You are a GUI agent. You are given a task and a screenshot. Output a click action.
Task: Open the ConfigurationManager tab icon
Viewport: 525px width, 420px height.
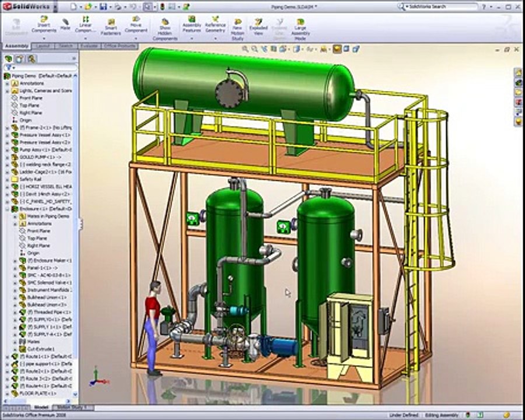coord(32,59)
